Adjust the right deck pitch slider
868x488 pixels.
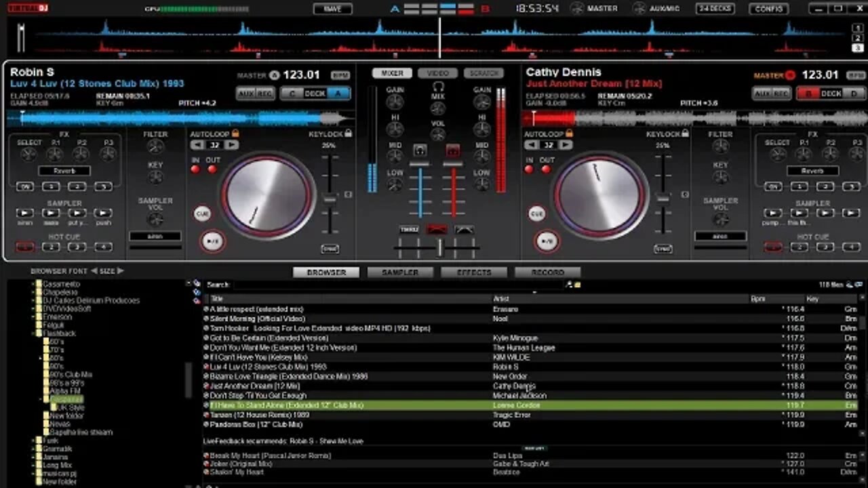[663, 198]
